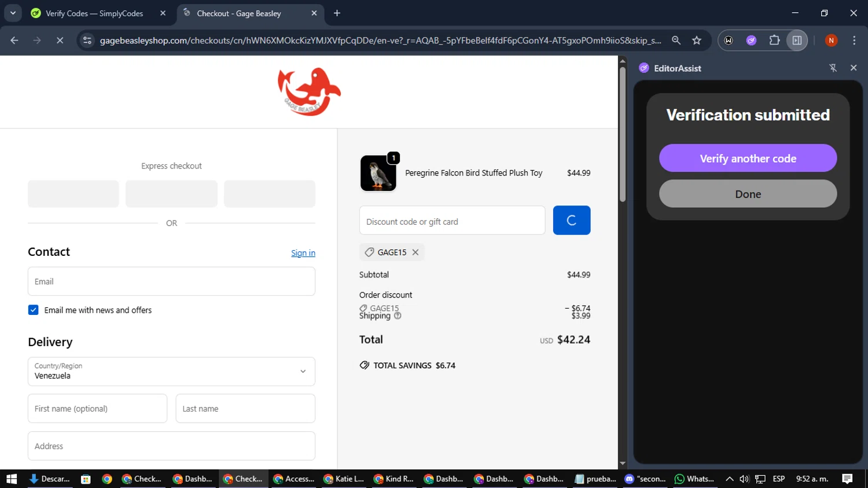Focus the Last name field
Screen dimensions: 868x488
(x=245, y=409)
